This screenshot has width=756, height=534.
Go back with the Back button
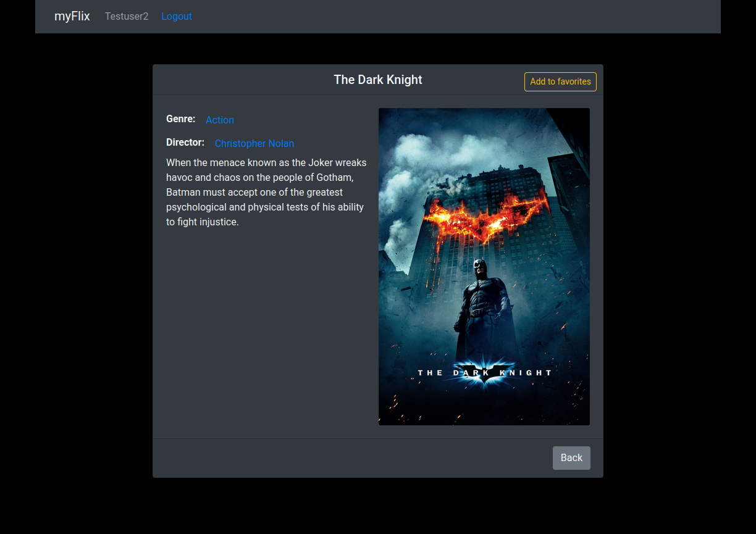click(571, 458)
